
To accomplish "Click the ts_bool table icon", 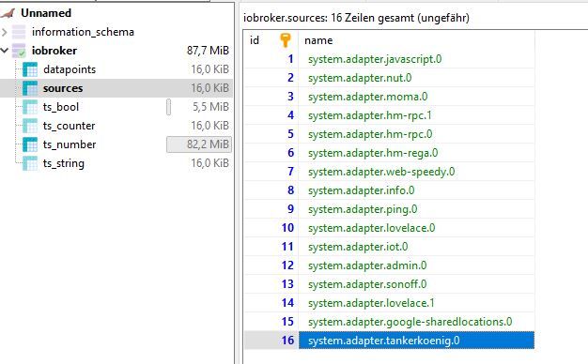I will tap(30, 107).
